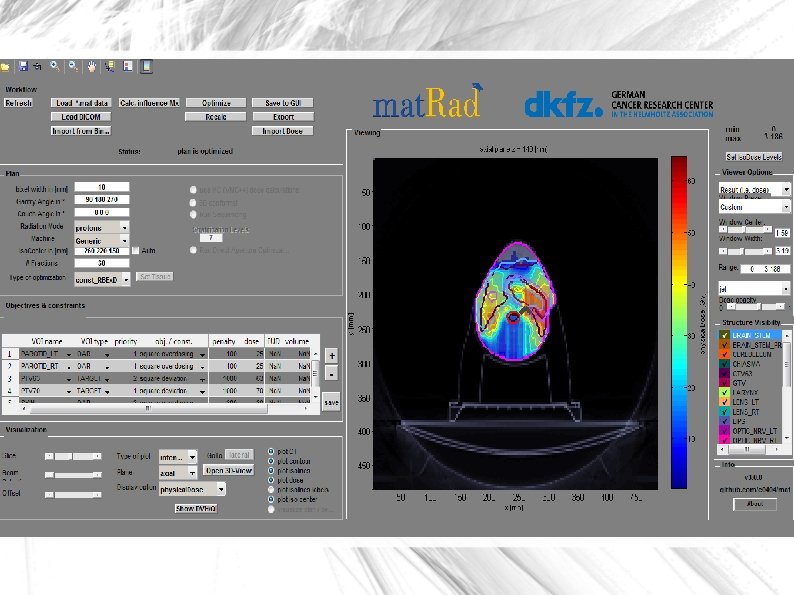Toggle the plot isolines radio button
Viewport: 794px width, 595px height.
271,470
